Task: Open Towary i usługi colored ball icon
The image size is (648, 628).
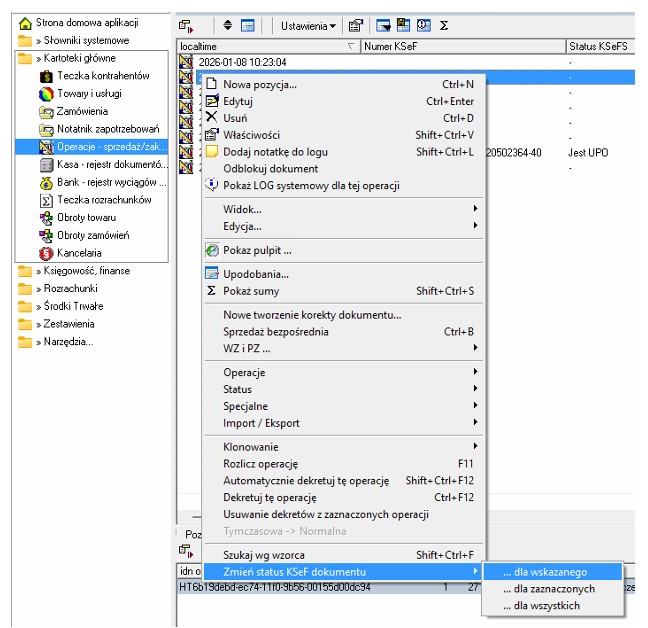Action: coord(46,94)
